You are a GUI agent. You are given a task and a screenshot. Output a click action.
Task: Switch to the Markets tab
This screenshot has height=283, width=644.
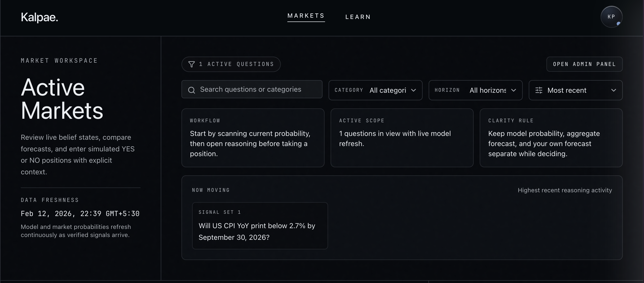(x=306, y=16)
